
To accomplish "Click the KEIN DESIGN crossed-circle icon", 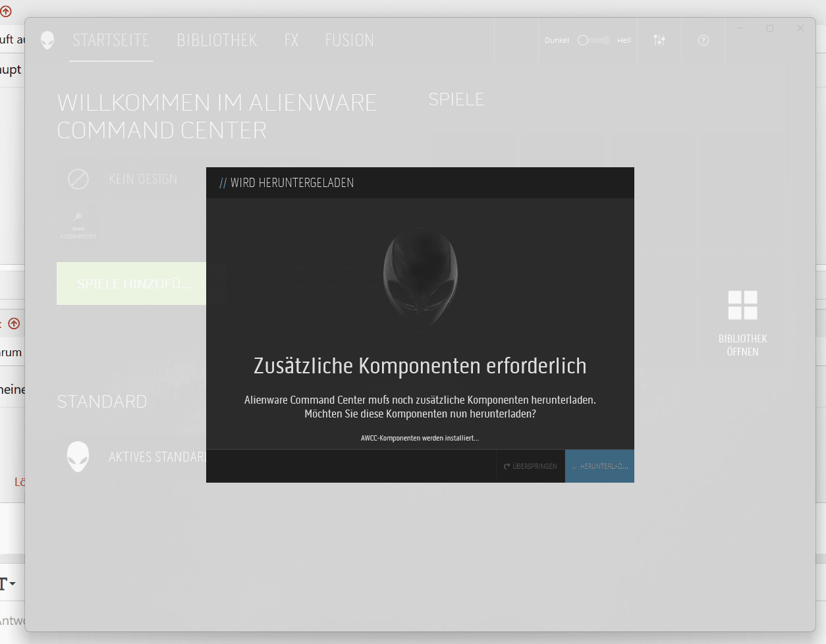I will pos(78,178).
